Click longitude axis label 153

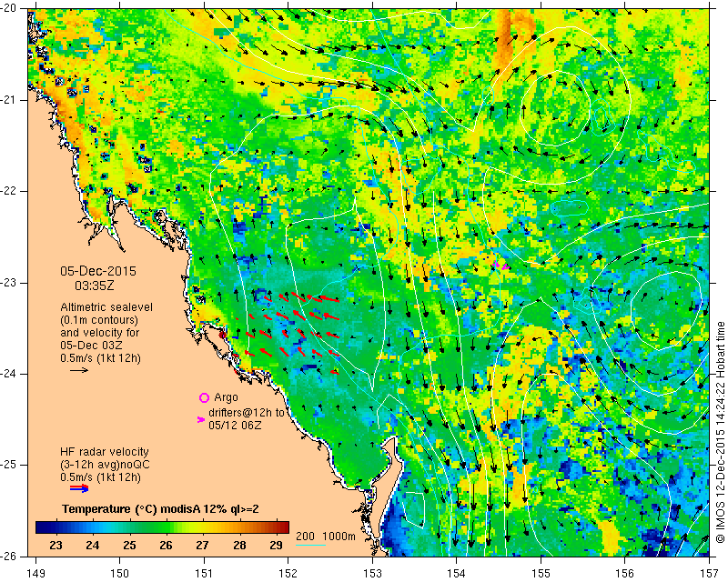click(372, 573)
